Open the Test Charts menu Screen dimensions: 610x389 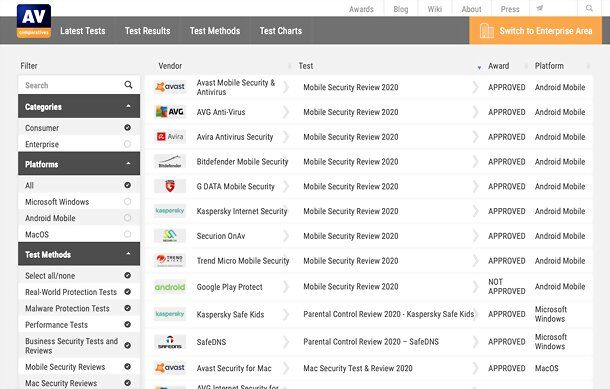tap(281, 31)
